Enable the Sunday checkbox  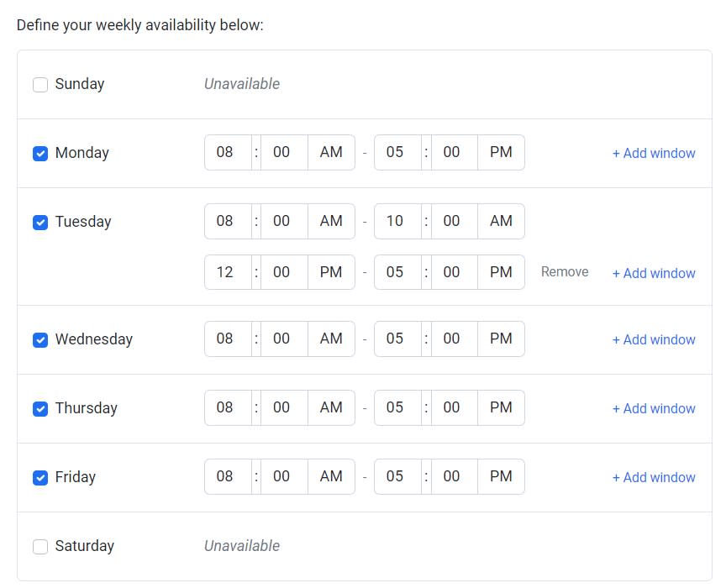(40, 85)
